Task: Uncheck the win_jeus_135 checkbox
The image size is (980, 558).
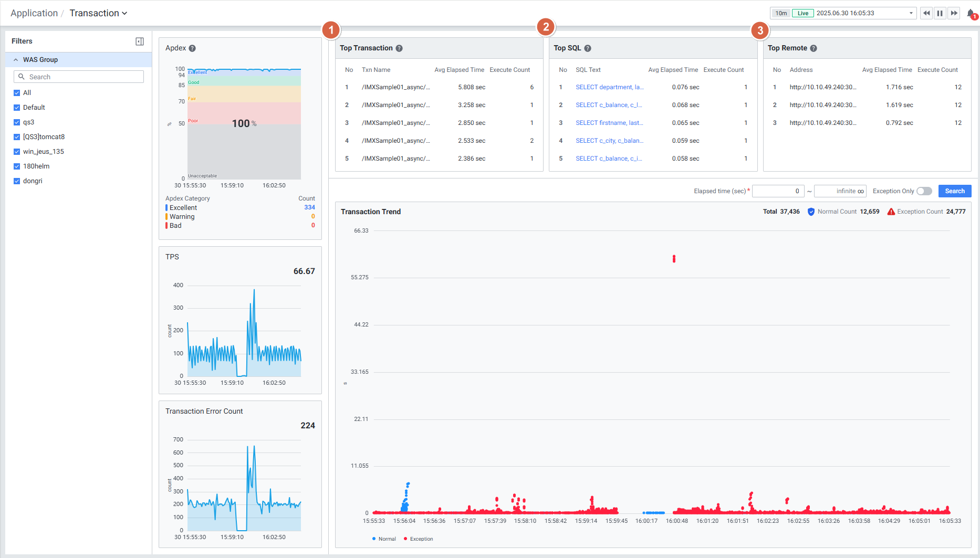Action: 17,152
